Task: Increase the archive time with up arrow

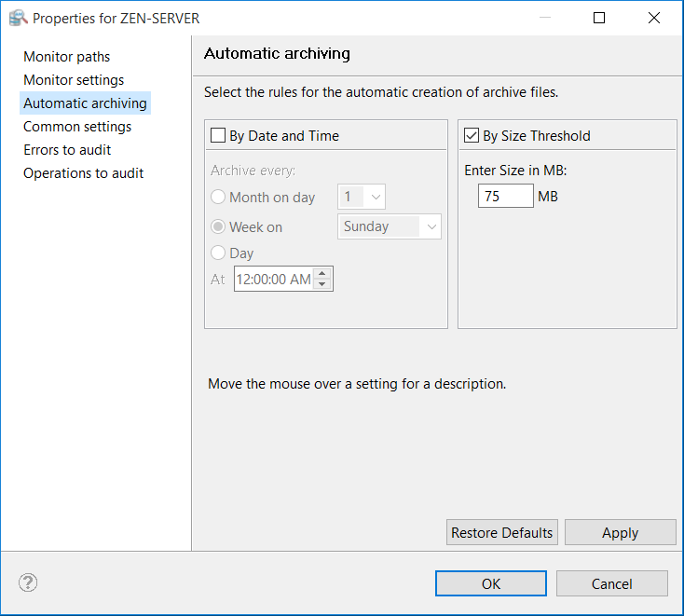Action: (x=322, y=273)
